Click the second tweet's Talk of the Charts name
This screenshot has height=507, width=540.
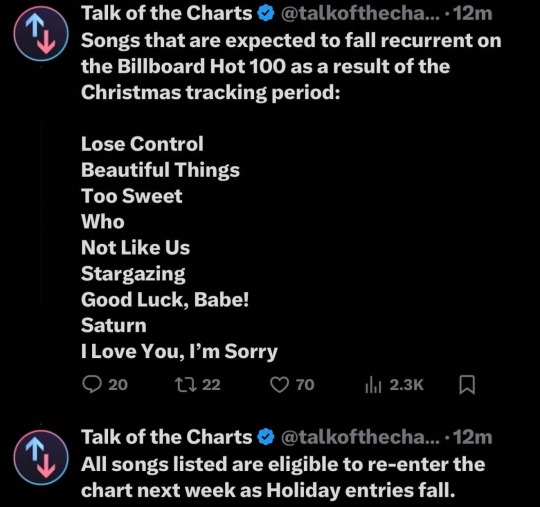tap(167, 437)
